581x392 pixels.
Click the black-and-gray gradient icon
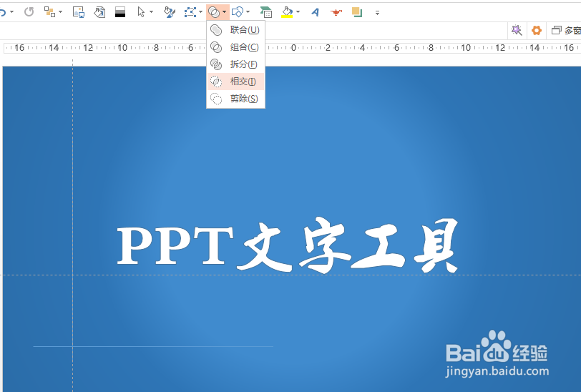120,12
